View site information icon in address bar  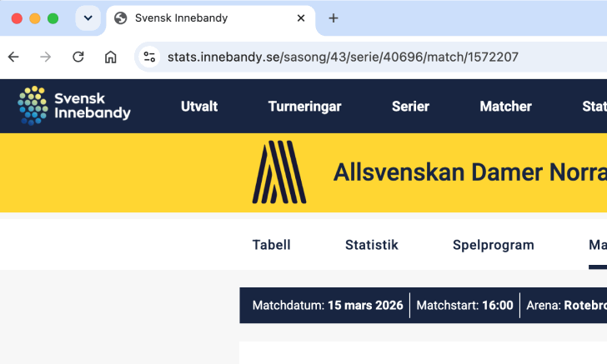point(149,57)
